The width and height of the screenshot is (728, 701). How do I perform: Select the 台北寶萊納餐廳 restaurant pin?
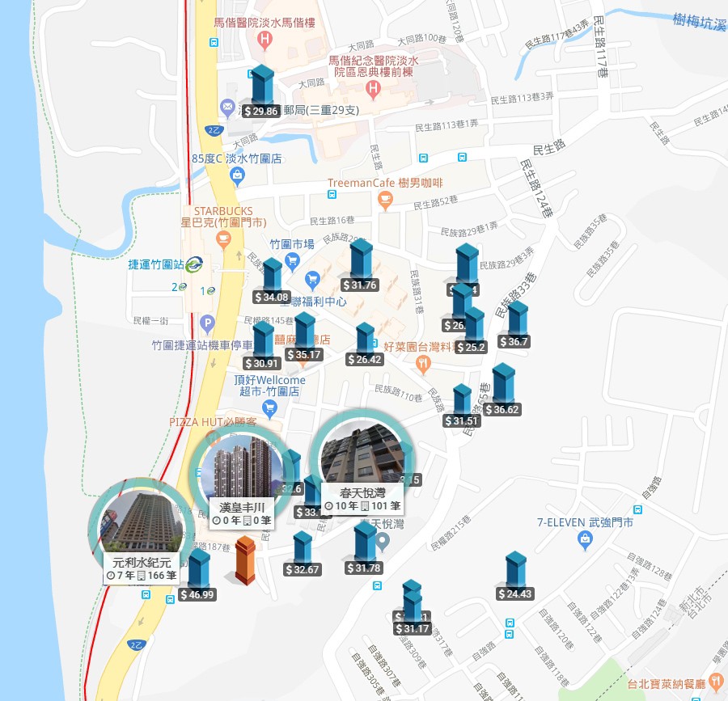pyautogui.click(x=717, y=682)
